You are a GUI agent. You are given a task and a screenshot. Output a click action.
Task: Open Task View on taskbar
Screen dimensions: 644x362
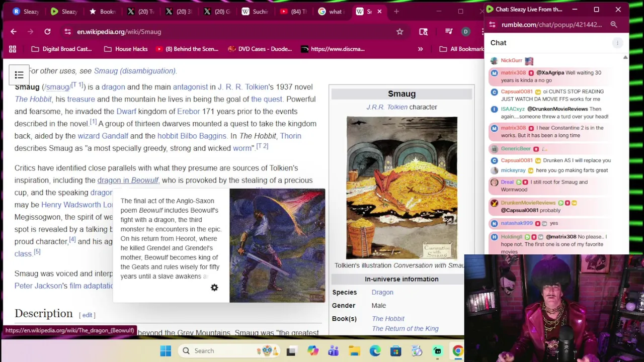291,351
